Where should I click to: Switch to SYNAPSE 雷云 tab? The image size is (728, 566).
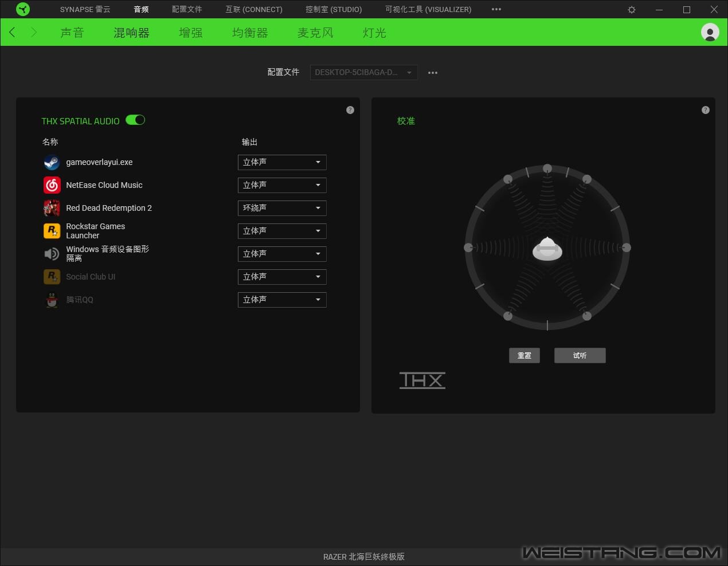coord(85,9)
